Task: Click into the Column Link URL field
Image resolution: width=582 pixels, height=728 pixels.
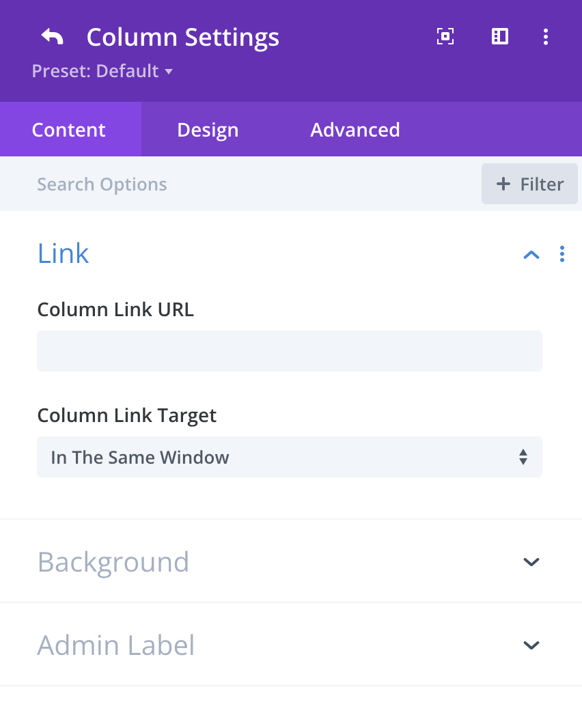Action: click(x=290, y=351)
